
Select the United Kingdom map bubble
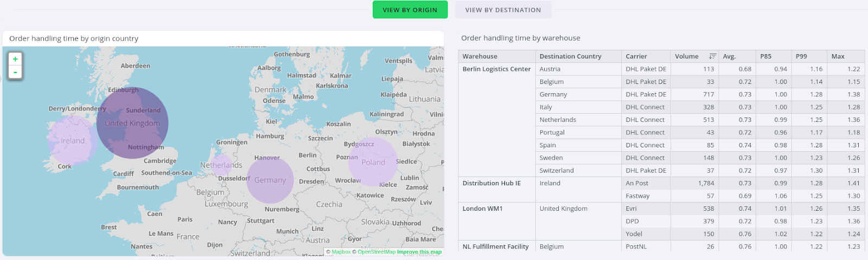(x=132, y=123)
